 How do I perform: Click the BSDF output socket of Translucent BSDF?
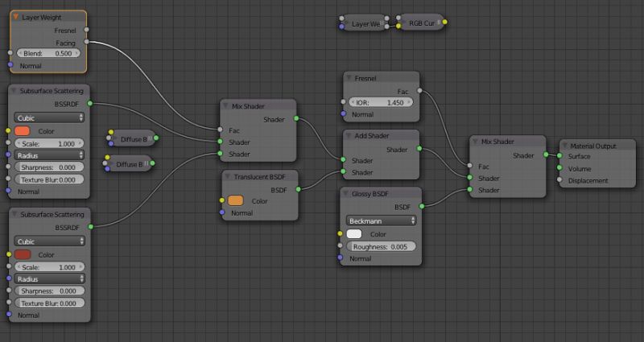[298, 189]
